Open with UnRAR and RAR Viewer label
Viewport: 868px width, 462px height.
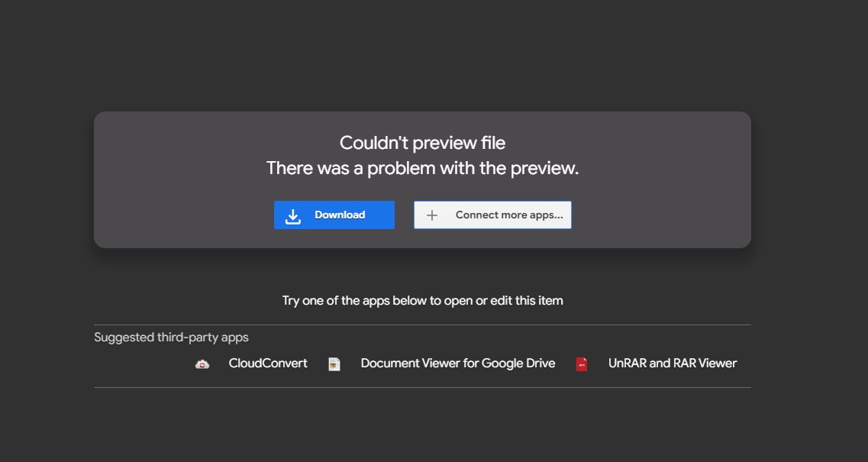[672, 363]
